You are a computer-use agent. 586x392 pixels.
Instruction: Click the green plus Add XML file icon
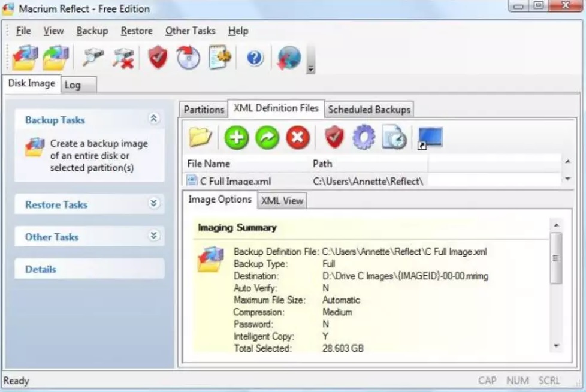coord(237,137)
